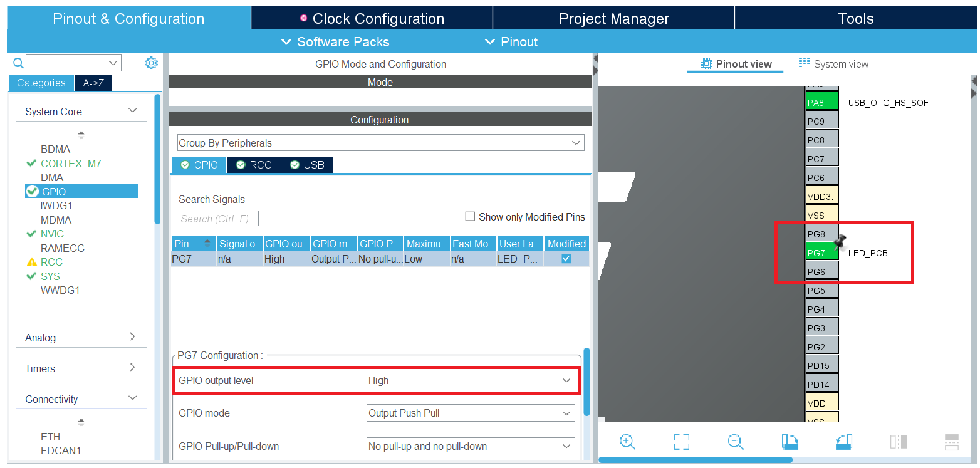This screenshot has width=980, height=468.
Task: Open the GPIO output level dropdown
Action: [470, 380]
